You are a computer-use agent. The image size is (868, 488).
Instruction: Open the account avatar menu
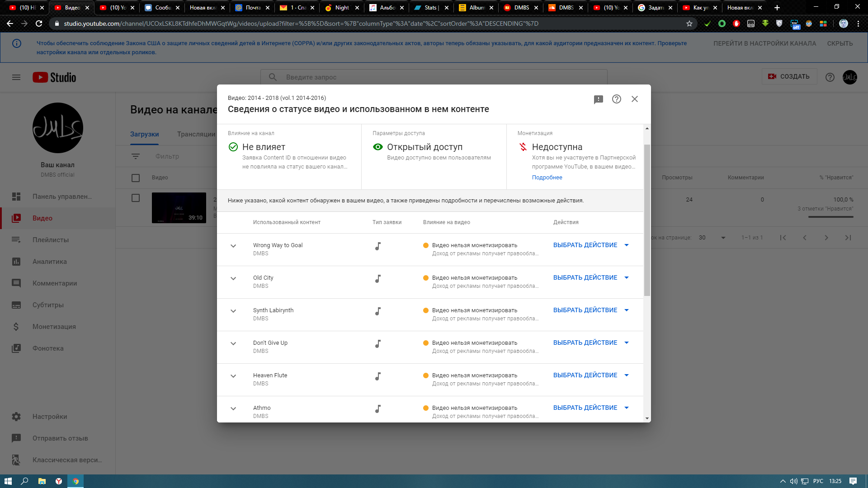coord(850,77)
